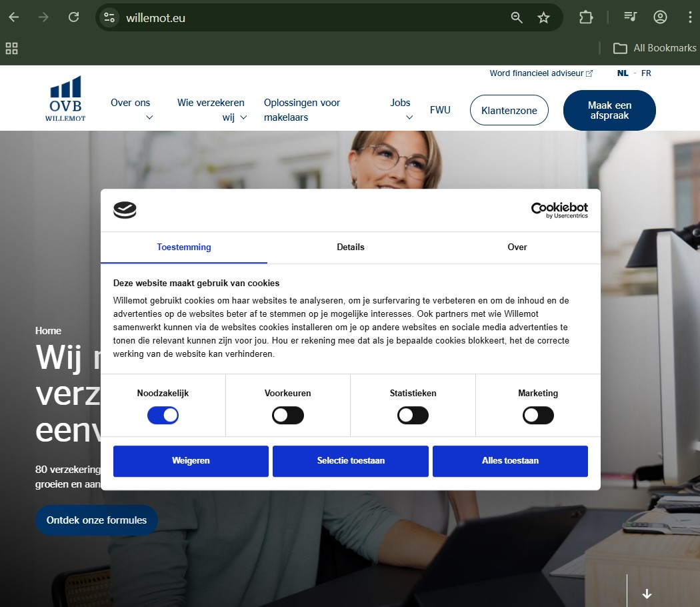Open the Jobs dropdown menu

(x=401, y=109)
